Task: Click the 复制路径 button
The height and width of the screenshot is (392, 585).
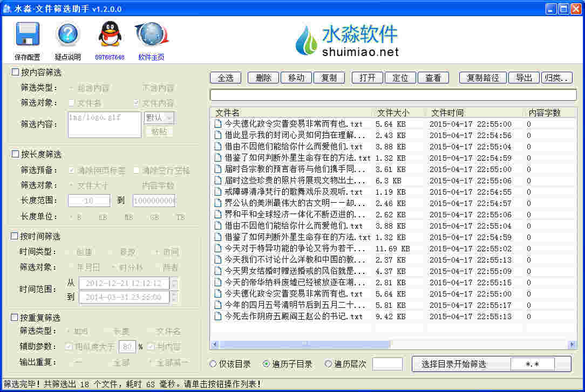Action: point(483,78)
